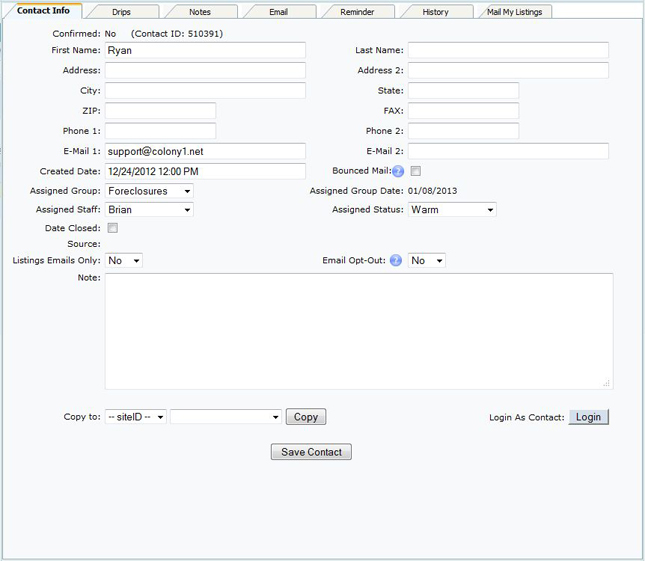Viewport: 645px width, 561px height.
Task: Check the Date Closed checkbox
Action: (112, 228)
